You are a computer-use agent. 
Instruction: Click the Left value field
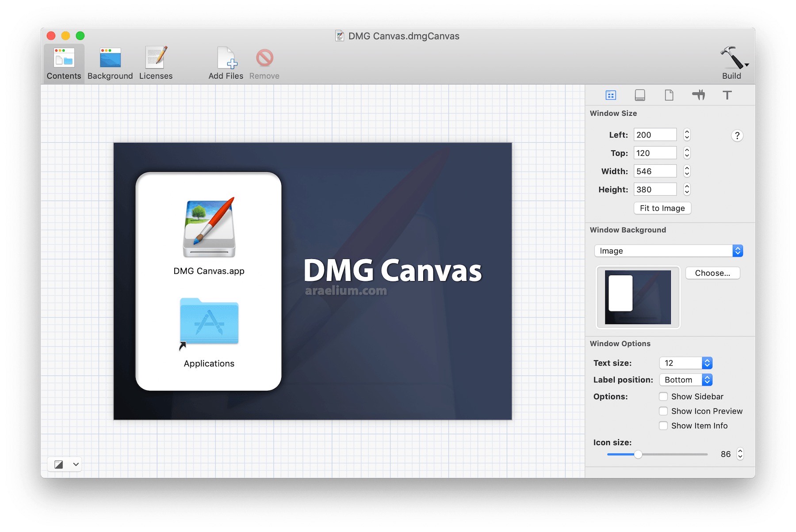(x=655, y=135)
